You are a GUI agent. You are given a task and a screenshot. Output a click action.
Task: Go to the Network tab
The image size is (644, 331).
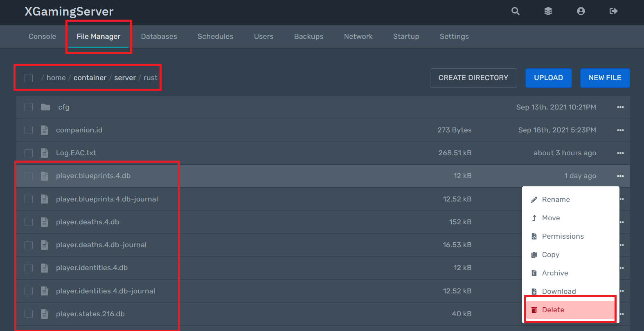[358, 36]
